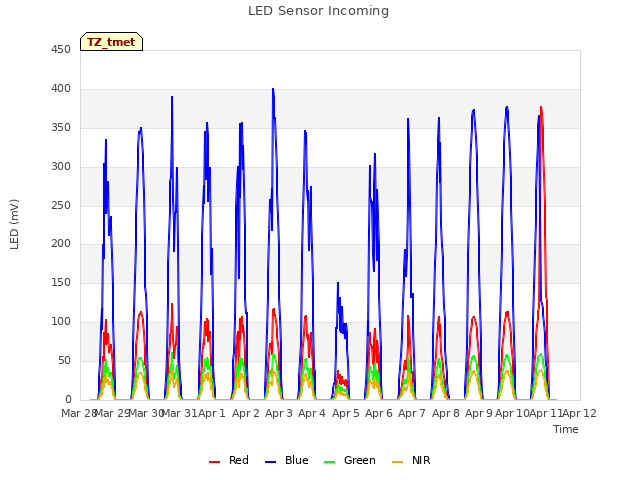
Task: Click the 0 y-axis tick label
Action: (68, 399)
